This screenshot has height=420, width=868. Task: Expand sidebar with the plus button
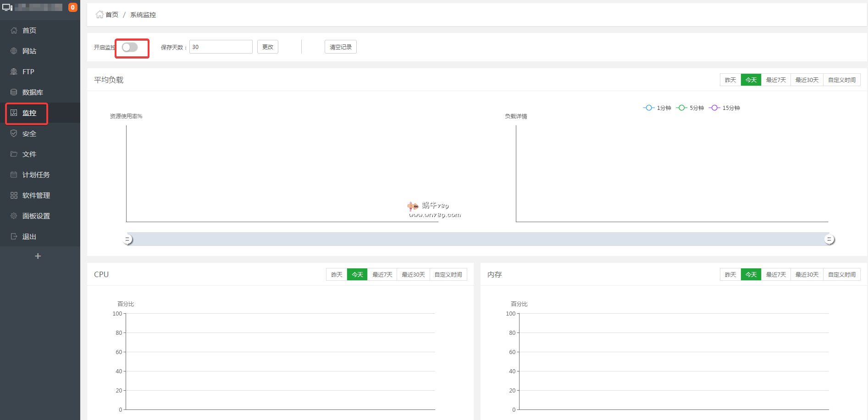click(38, 256)
